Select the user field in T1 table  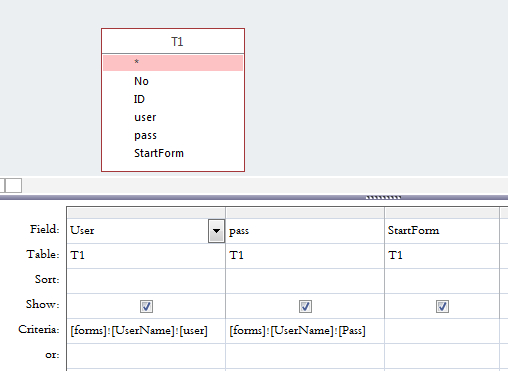173,117
